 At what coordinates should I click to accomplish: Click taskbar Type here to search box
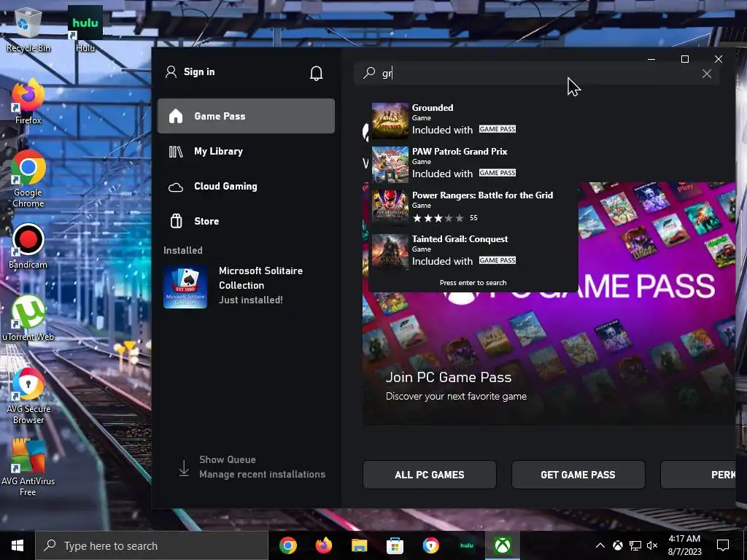pyautogui.click(x=152, y=545)
